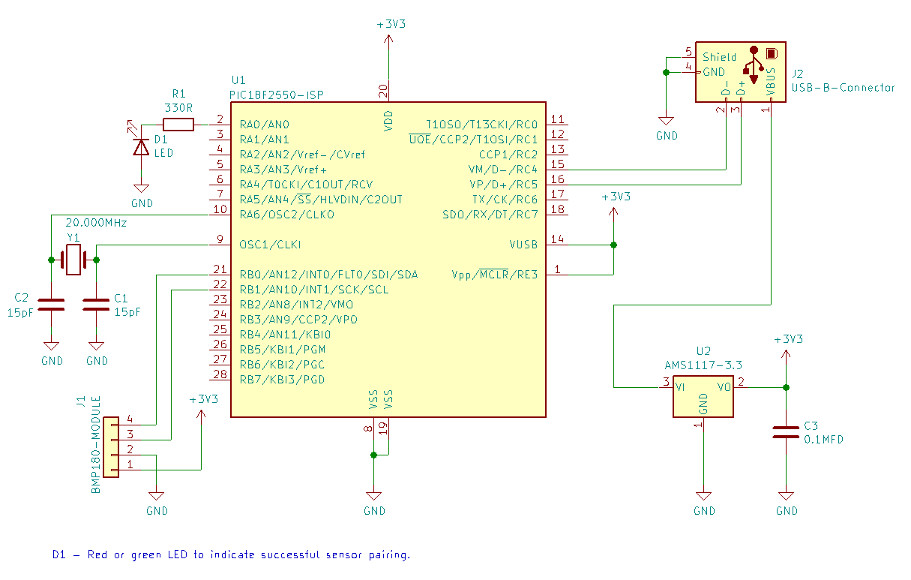Click the OSC1/CLKI pin label

click(x=271, y=245)
